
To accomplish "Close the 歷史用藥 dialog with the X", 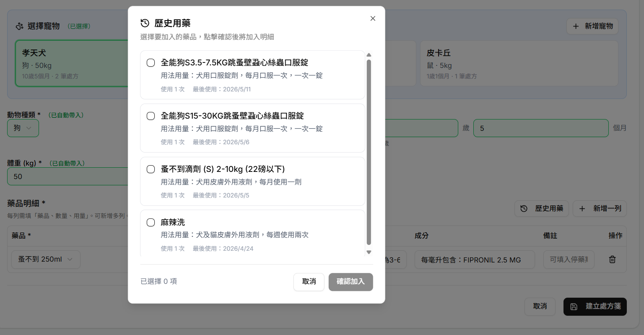I will tap(373, 18).
